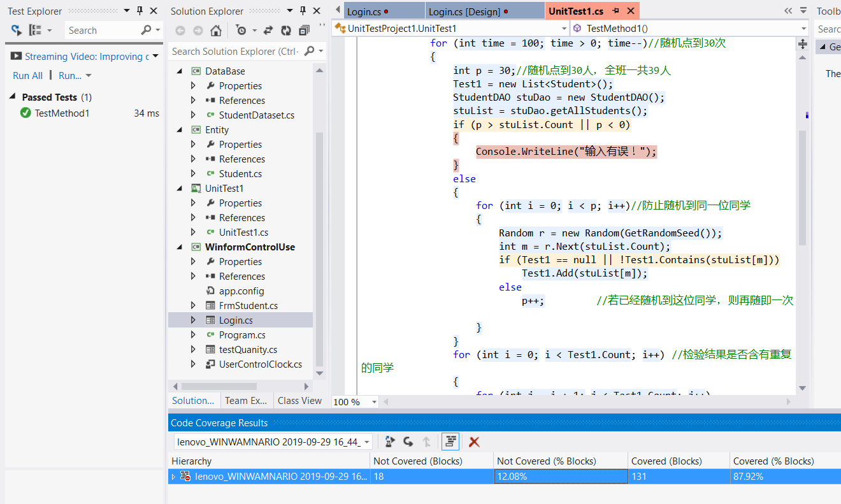This screenshot has height=504, width=841.
Task: Pin the Test Explorer panel
Action: coord(140,11)
